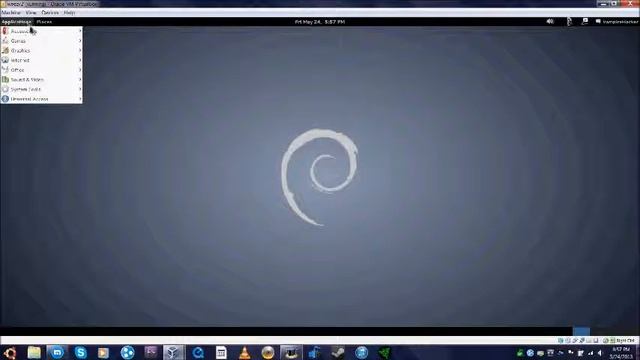
Task: Click the blue round bubbles icon on the taskbar
Action: [127, 352]
